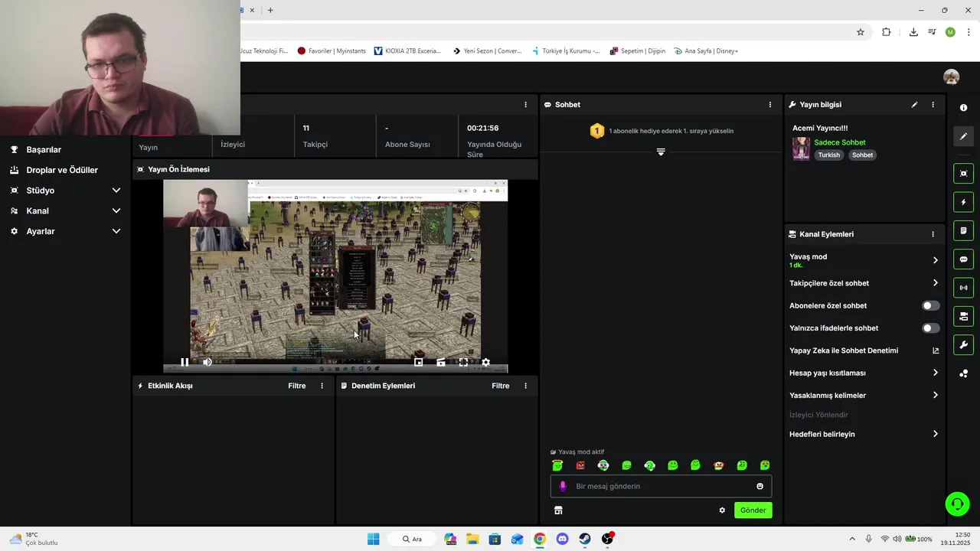Pause the stream preview video
980x551 pixels.
point(185,363)
